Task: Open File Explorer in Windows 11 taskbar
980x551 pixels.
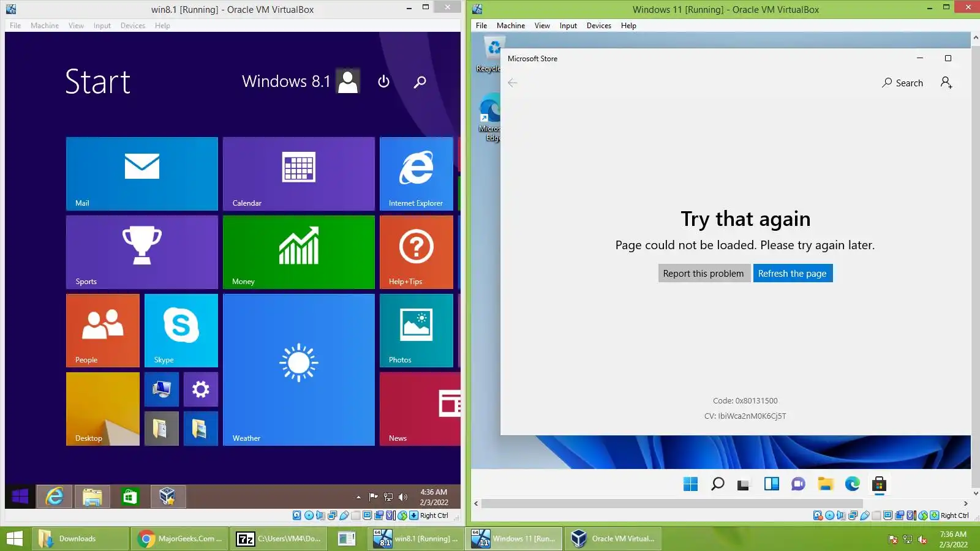Action: (x=825, y=484)
